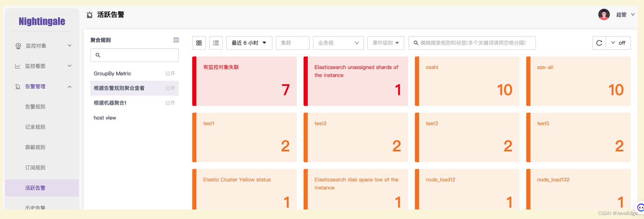The image size is (644, 219).
Task: Open the node_load132 alert card
Action: (x=578, y=189)
